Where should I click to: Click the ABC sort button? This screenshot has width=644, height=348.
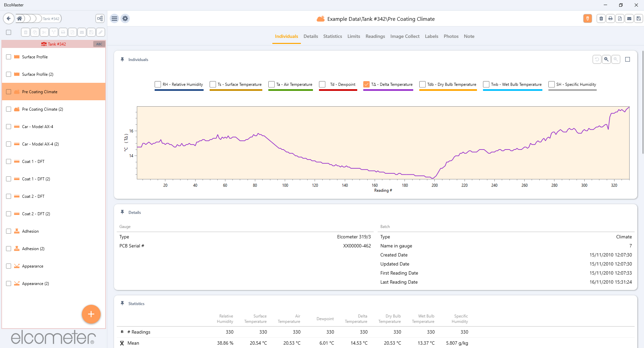(x=99, y=44)
